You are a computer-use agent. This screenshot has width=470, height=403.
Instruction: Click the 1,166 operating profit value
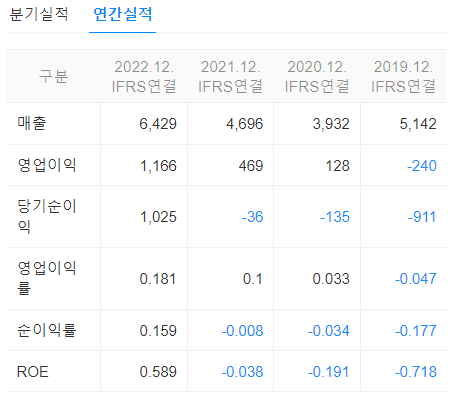click(x=158, y=165)
